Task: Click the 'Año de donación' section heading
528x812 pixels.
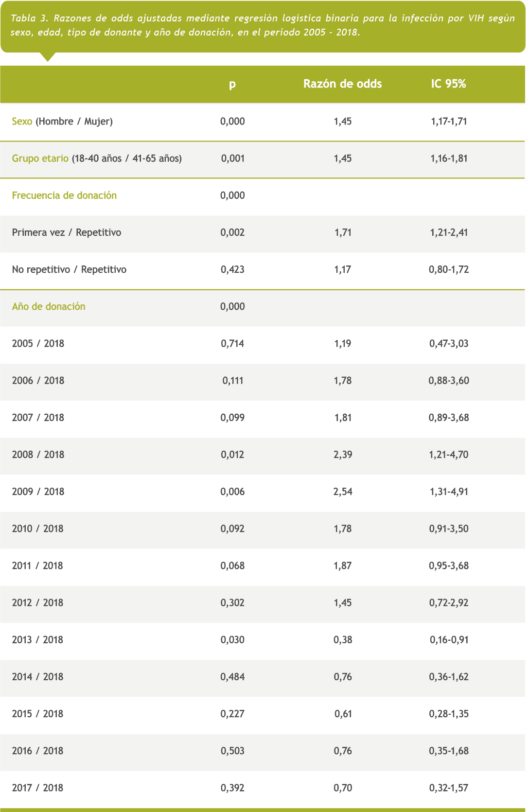Action: 49,306
